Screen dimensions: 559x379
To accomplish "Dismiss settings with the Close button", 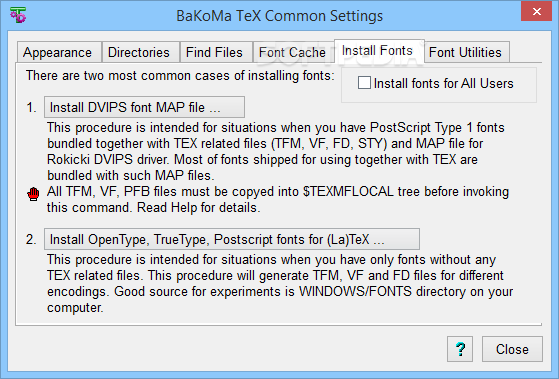I will click(512, 349).
